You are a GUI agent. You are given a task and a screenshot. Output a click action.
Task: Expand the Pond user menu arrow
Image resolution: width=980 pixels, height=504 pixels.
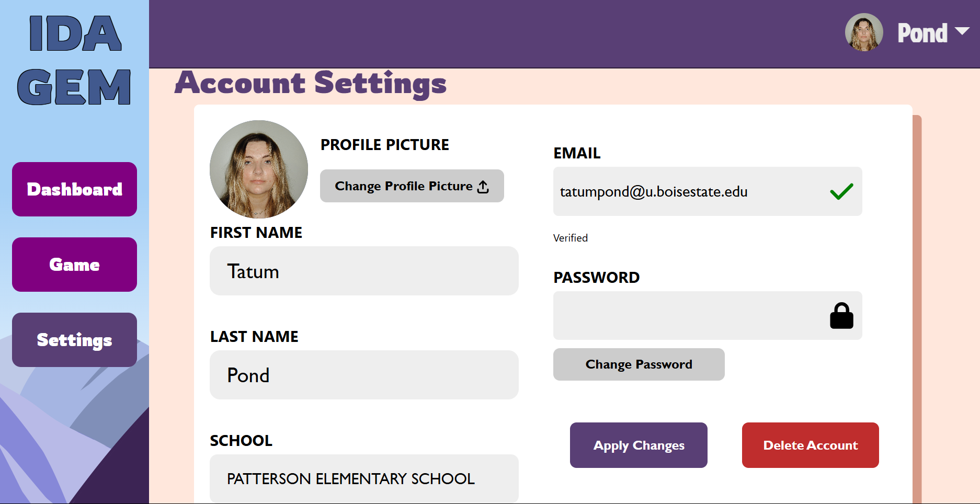[962, 31]
